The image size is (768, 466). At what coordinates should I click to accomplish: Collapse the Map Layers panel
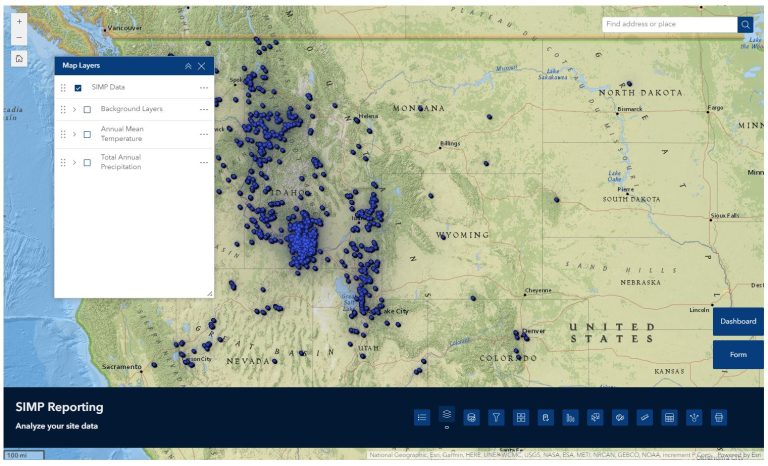point(187,66)
